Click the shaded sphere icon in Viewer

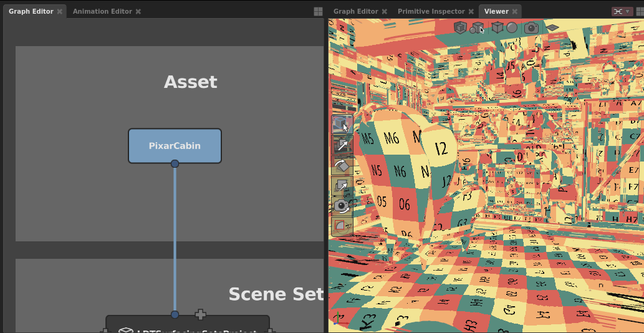(512, 27)
